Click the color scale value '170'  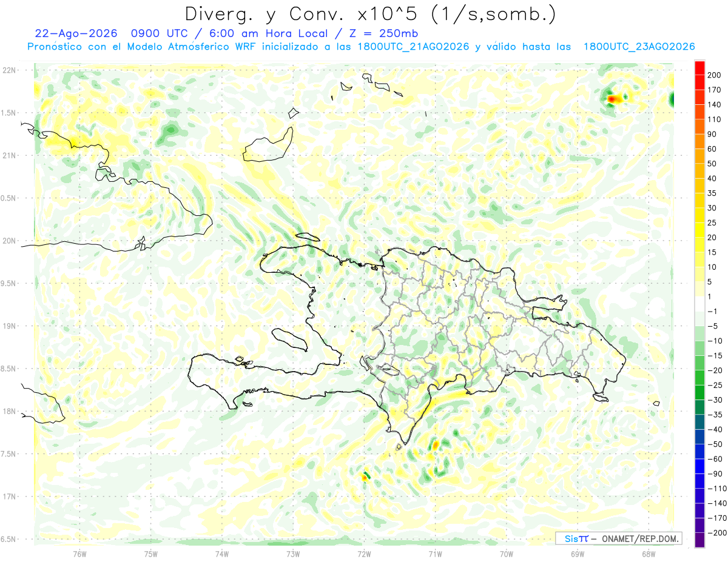pyautogui.click(x=715, y=90)
